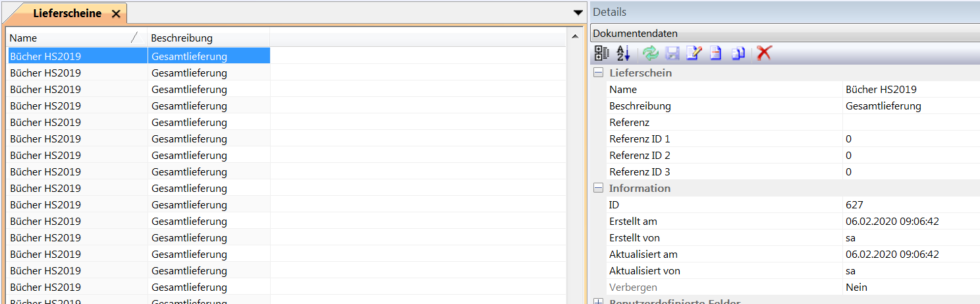Sort properties alphabetically with A-Z icon
Screen dimensions: 980x304
click(623, 53)
